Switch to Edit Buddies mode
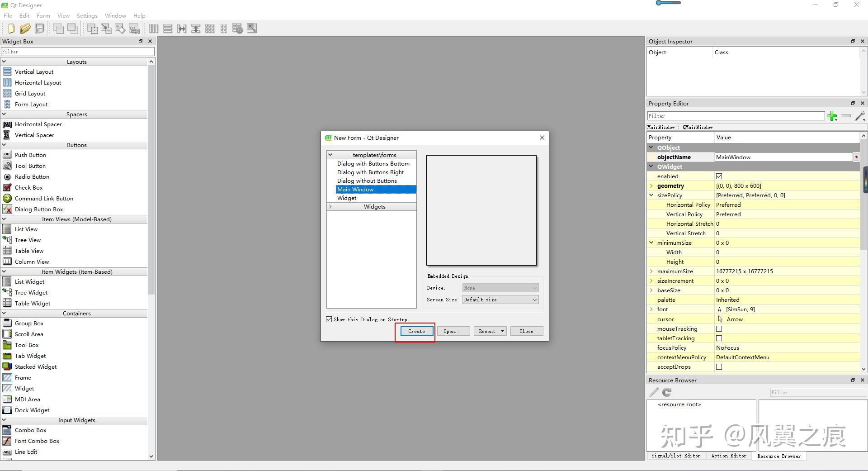 click(x=120, y=29)
